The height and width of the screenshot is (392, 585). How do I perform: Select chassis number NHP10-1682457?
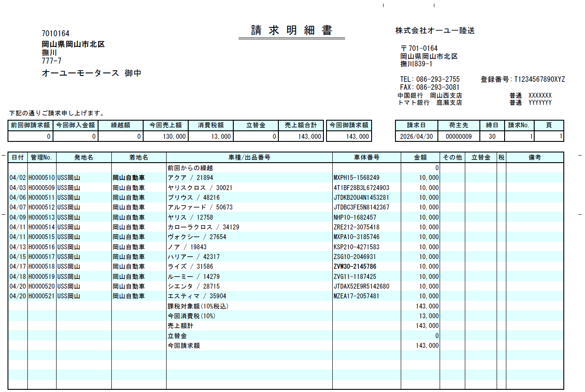point(355,217)
